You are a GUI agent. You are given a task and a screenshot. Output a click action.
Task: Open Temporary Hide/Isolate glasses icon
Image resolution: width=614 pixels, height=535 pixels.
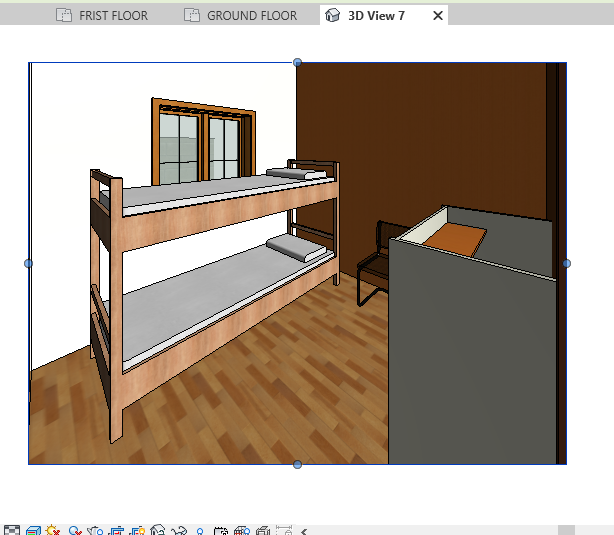[x=179, y=530]
